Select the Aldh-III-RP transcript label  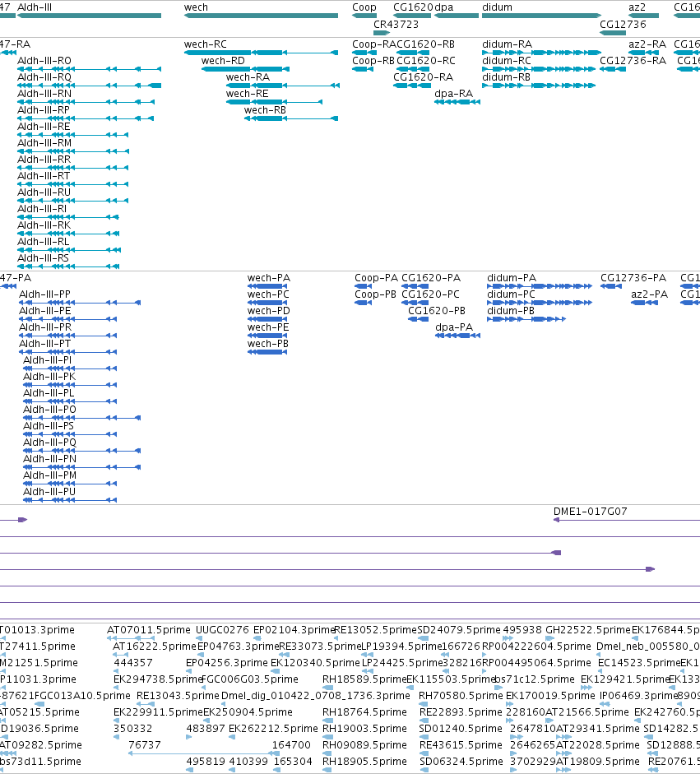click(44, 110)
